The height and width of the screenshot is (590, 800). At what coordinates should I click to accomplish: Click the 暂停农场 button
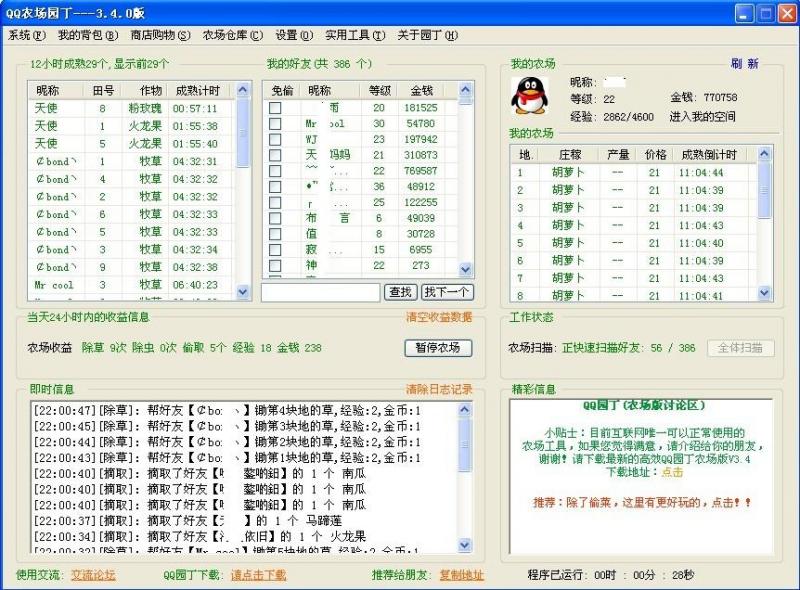click(x=438, y=348)
